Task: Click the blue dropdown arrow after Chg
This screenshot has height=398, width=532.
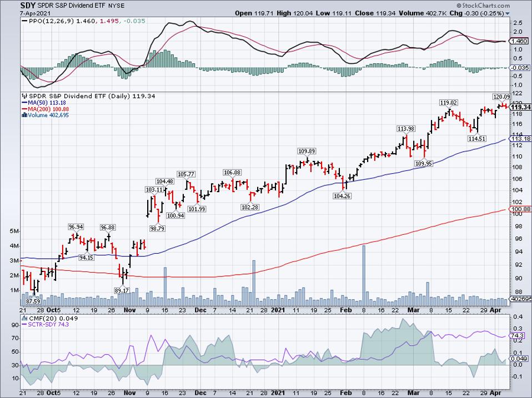Action: click(x=508, y=14)
